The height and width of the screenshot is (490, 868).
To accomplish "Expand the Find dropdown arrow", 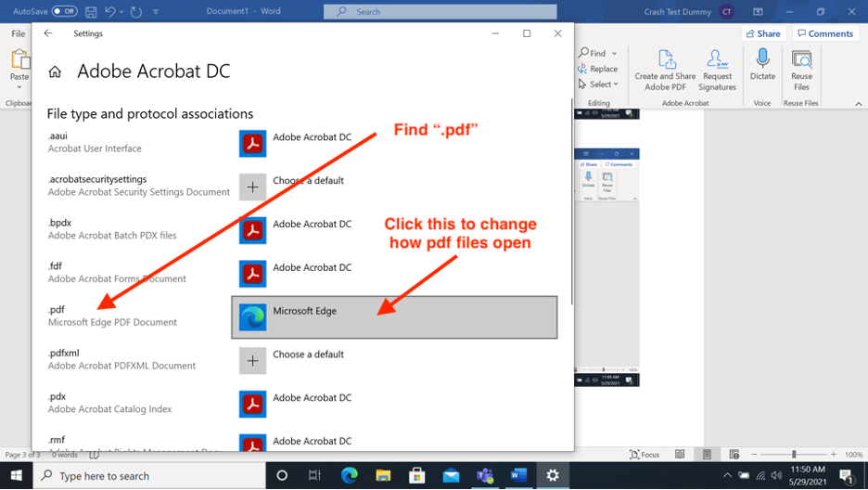I will coord(614,54).
